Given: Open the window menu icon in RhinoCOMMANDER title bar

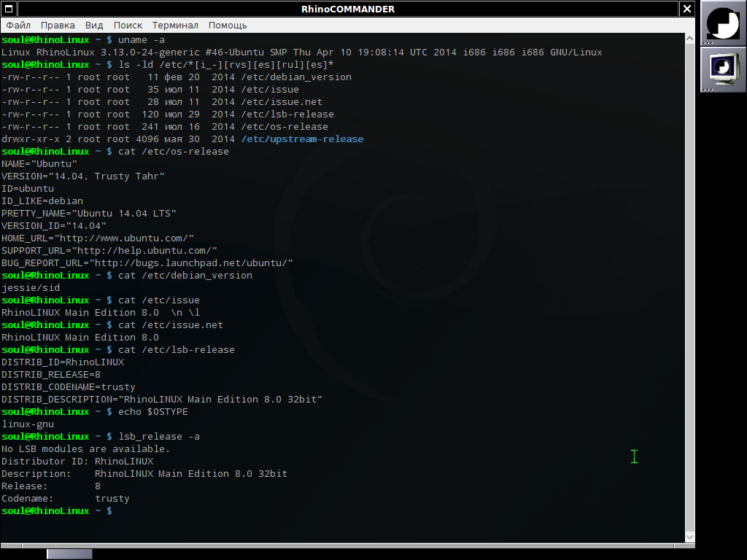Looking at the screenshot, I should tap(9, 9).
